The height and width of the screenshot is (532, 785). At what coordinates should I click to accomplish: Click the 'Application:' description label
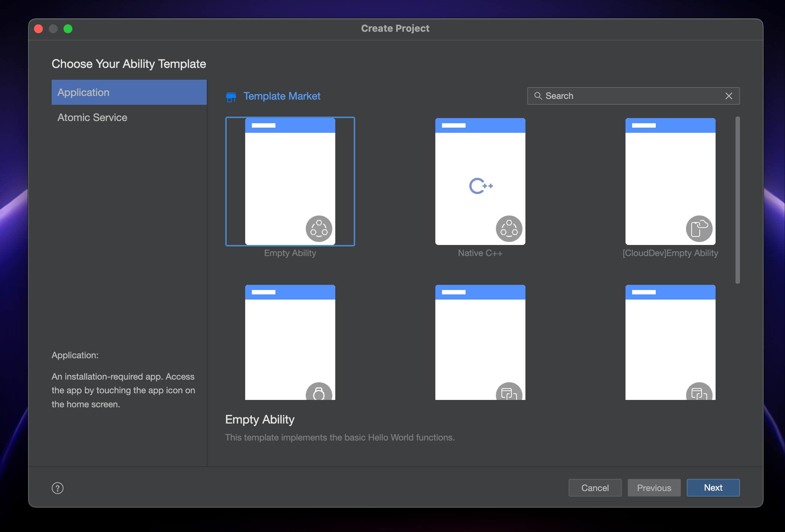coord(75,355)
